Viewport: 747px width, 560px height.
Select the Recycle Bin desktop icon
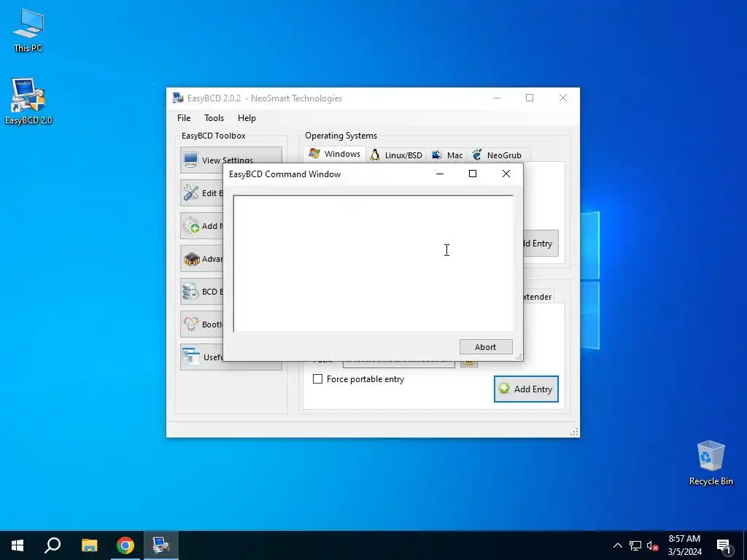711,463
